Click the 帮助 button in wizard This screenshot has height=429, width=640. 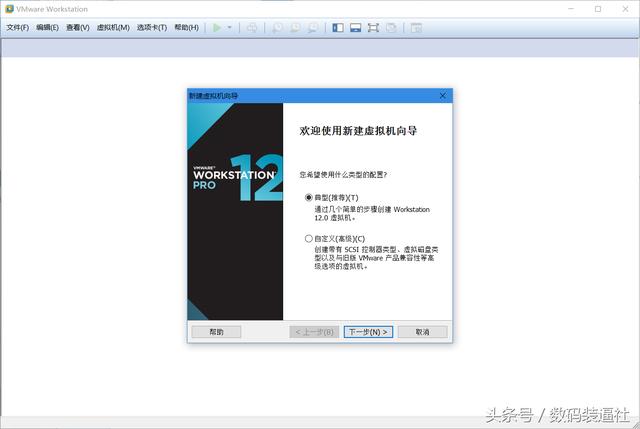tap(216, 332)
